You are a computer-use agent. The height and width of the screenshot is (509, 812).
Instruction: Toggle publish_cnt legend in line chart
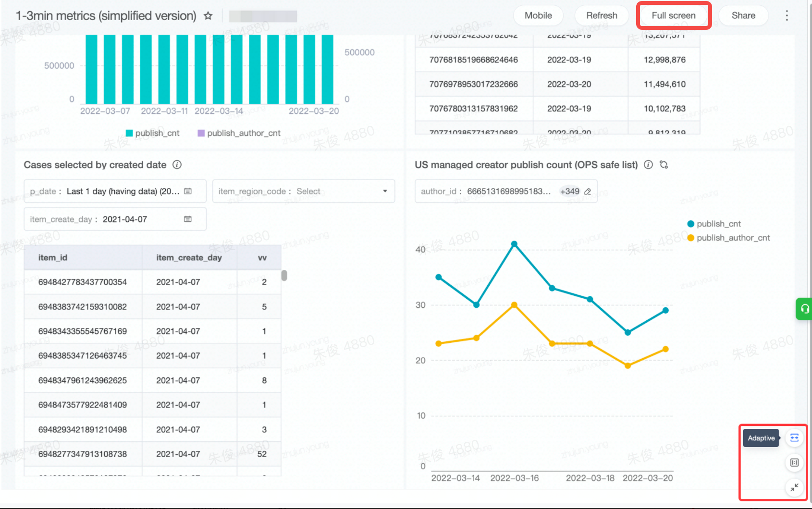pos(714,224)
